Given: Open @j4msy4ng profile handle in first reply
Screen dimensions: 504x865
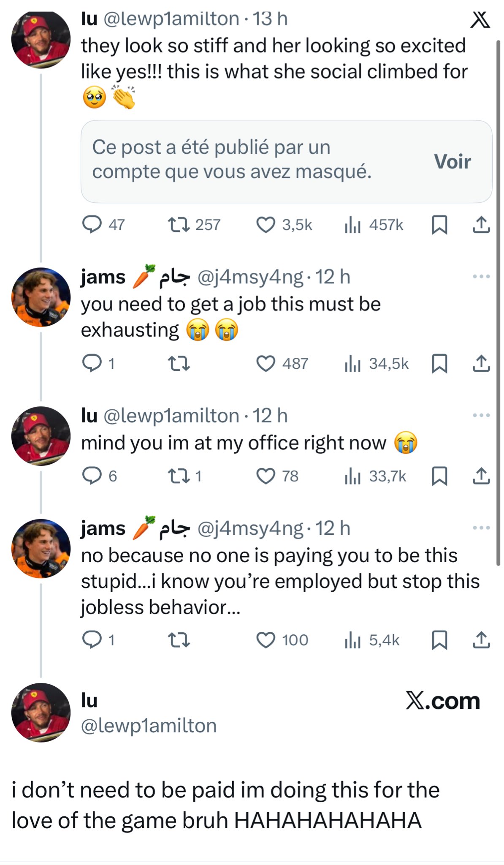Looking at the screenshot, I should click(x=250, y=277).
